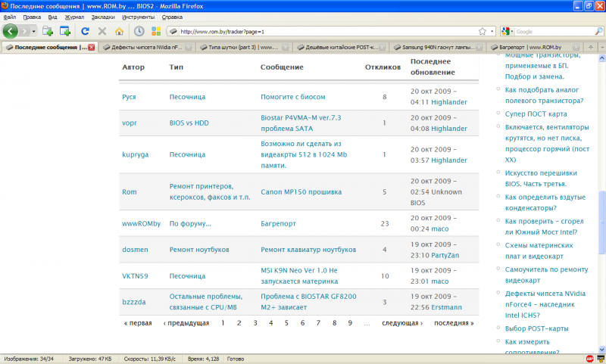Click the red ABP Adblock status bar icon
Image resolution: width=606 pixels, height=364 pixels.
pyautogui.click(x=590, y=359)
